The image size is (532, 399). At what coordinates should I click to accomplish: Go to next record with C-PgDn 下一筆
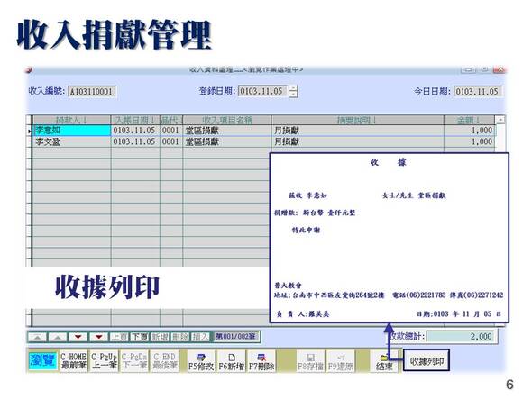[134, 360]
